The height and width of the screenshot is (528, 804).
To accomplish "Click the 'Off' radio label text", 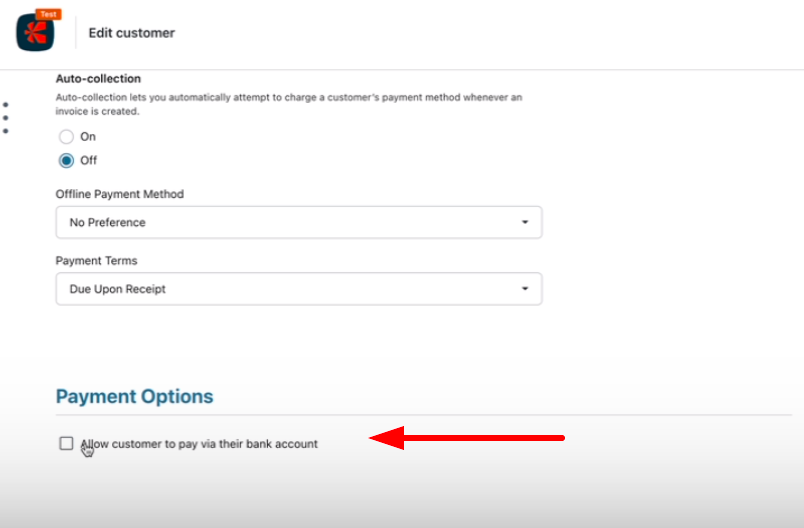I will point(89,160).
